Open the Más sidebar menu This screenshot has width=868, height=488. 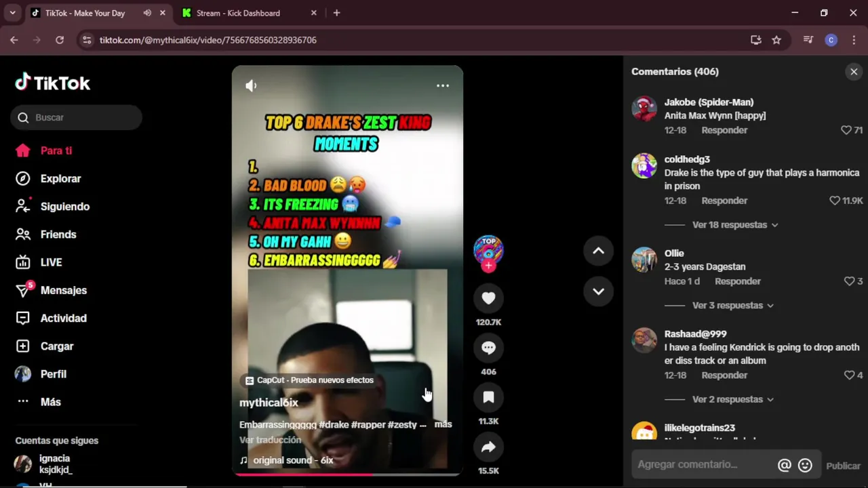coord(38,402)
